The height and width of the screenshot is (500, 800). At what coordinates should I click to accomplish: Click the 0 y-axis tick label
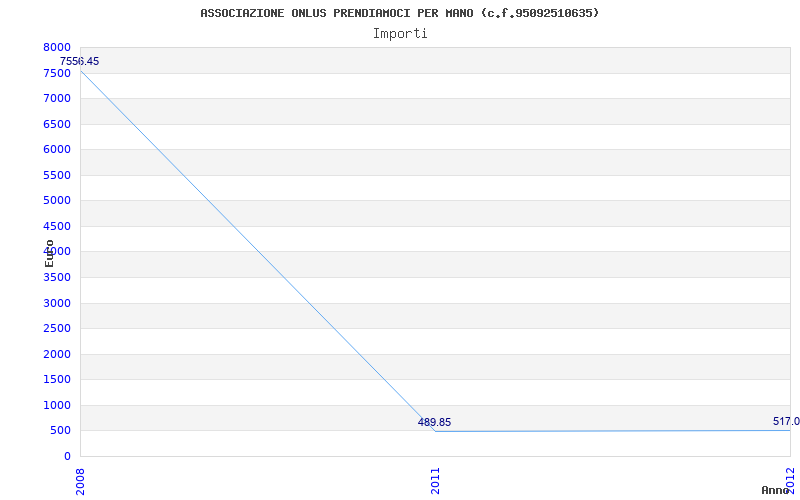coord(67,456)
